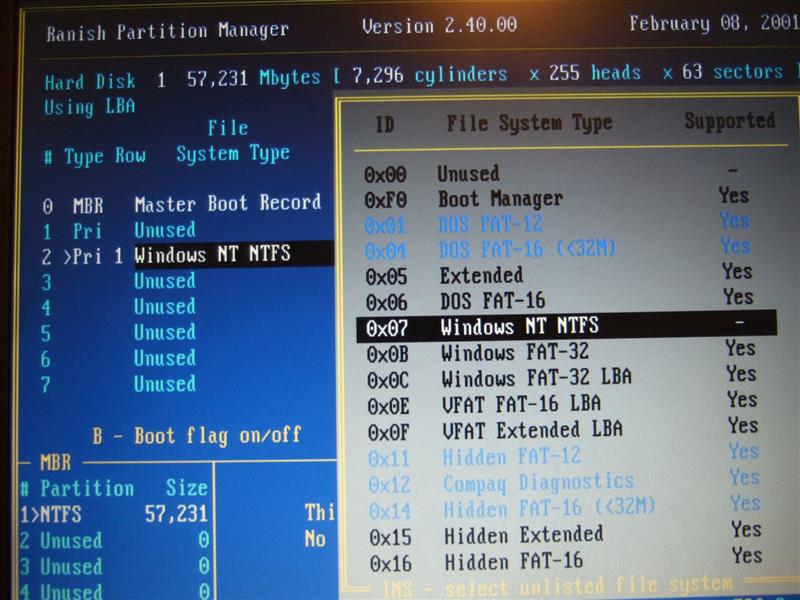Choose 0x0B Windows FAT-32 entry

click(561, 352)
